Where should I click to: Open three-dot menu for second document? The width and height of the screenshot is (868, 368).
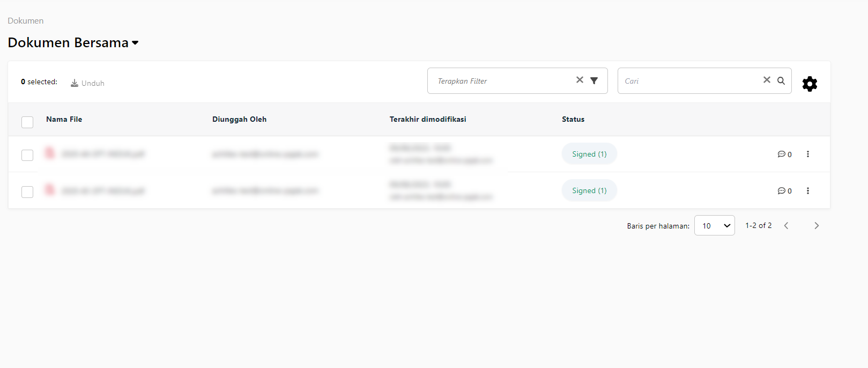pos(808,191)
